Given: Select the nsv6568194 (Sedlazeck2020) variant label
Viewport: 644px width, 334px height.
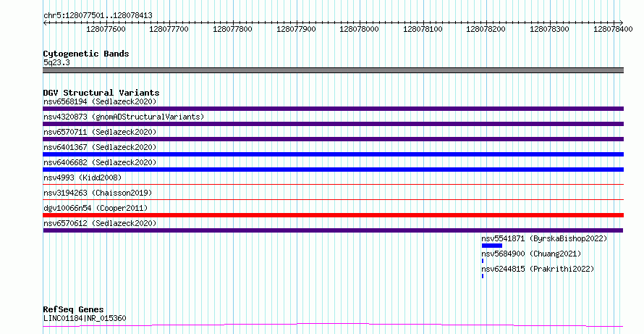Looking at the screenshot, I should coord(100,101).
